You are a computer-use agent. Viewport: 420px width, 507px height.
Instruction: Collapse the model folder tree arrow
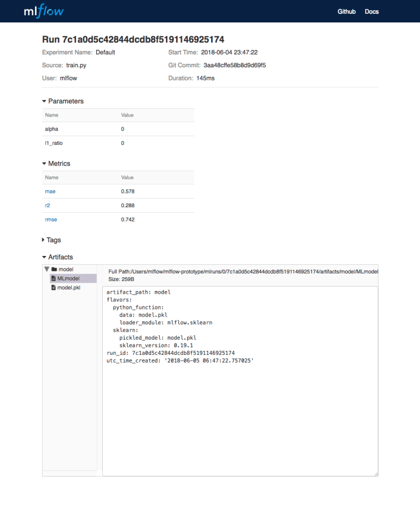coord(47,269)
